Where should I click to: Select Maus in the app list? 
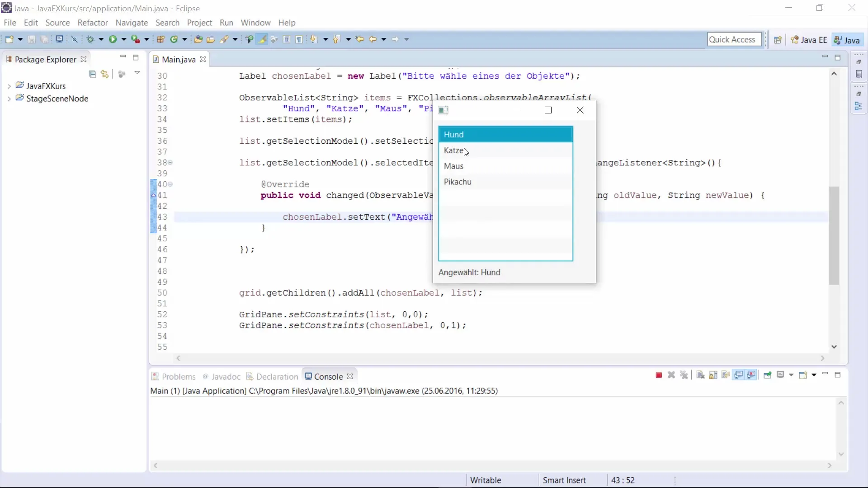click(505, 166)
